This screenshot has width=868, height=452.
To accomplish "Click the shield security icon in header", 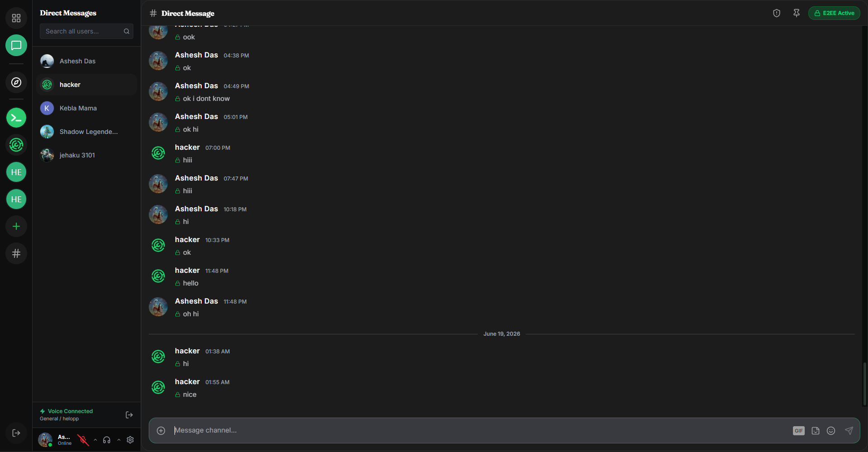I will (x=777, y=13).
